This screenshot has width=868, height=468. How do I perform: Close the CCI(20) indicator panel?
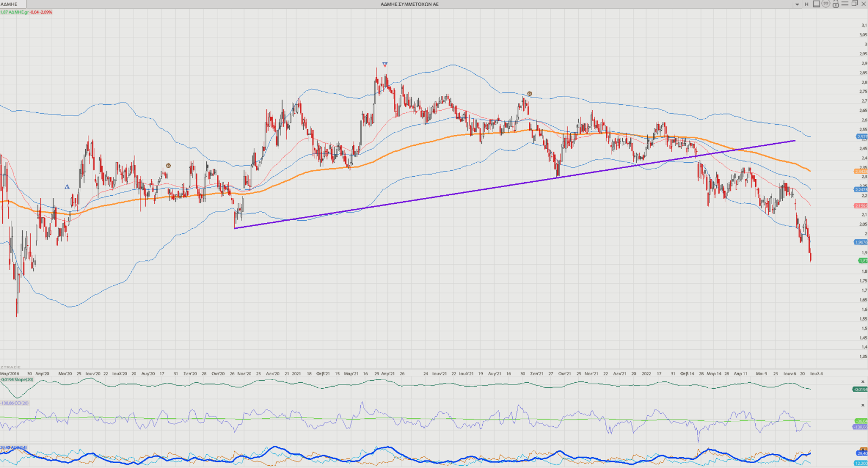pos(863,405)
